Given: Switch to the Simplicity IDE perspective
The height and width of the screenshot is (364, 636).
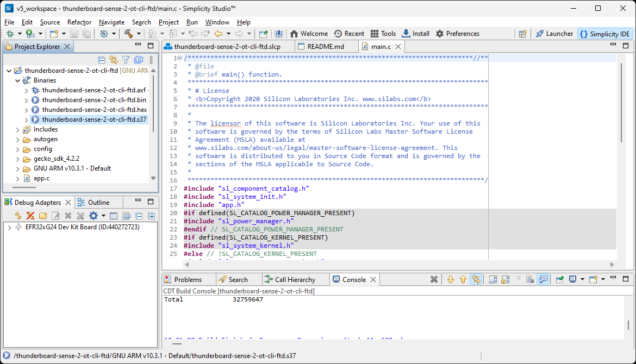Looking at the screenshot, I should tap(605, 33).
